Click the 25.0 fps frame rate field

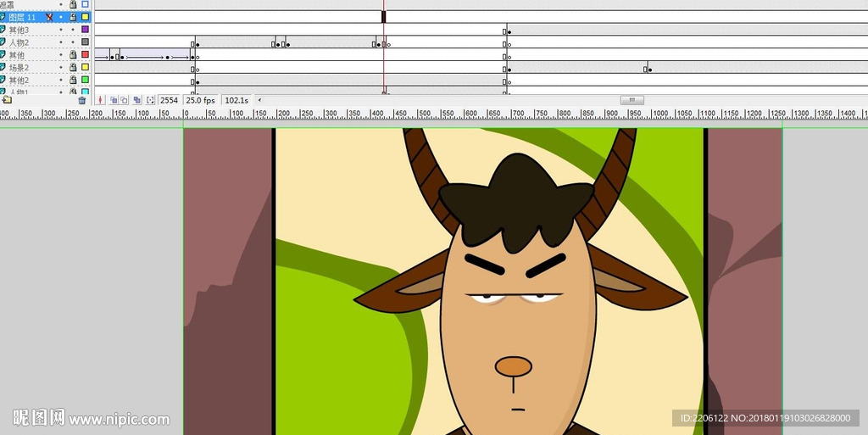tap(201, 100)
